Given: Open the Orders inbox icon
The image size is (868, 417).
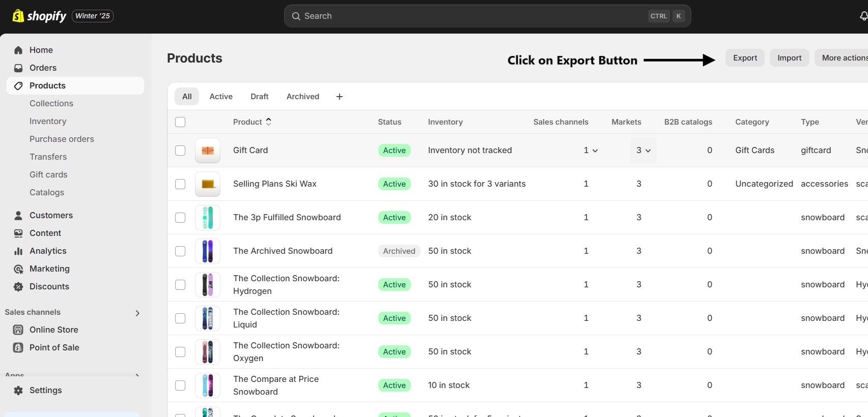Looking at the screenshot, I should [18, 68].
